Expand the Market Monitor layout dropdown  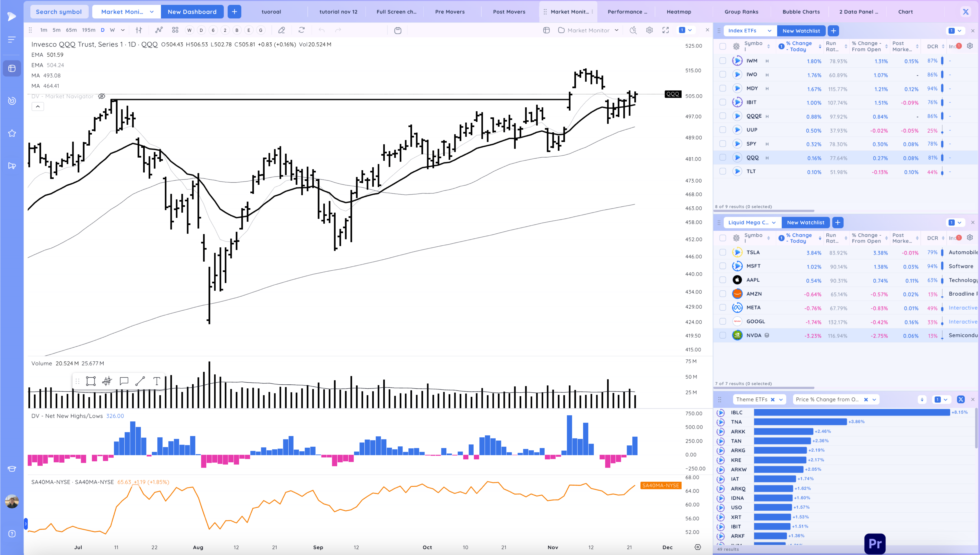tap(616, 30)
